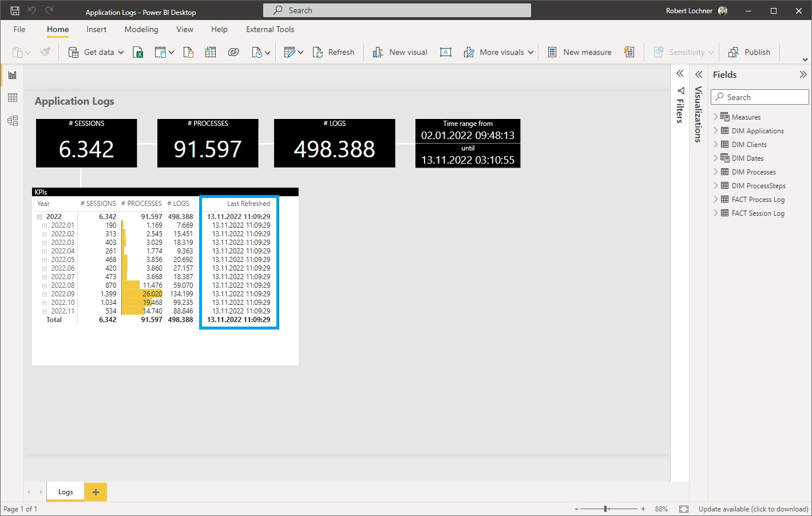Viewport: 812px width, 516px height.
Task: Add a Text box to the report
Action: (x=446, y=52)
